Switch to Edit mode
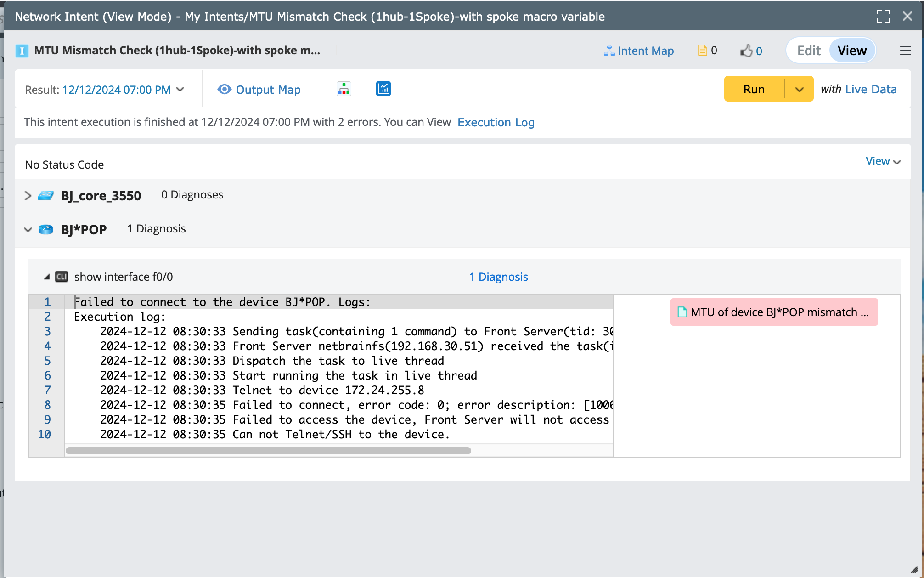Screen dimensions: 924x578 click(809, 51)
